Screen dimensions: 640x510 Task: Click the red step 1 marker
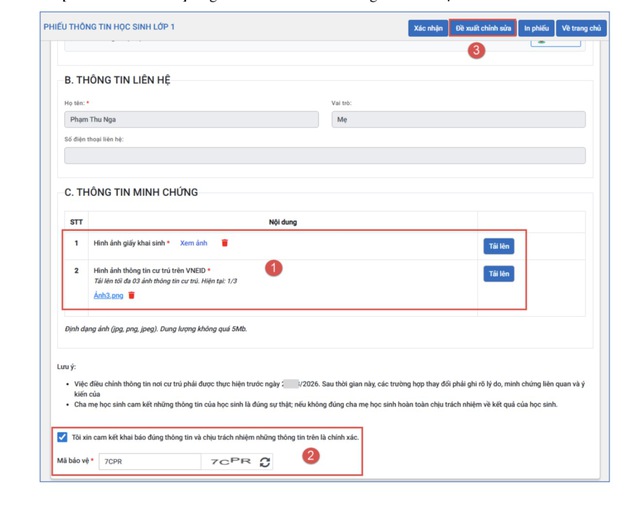pos(276,268)
